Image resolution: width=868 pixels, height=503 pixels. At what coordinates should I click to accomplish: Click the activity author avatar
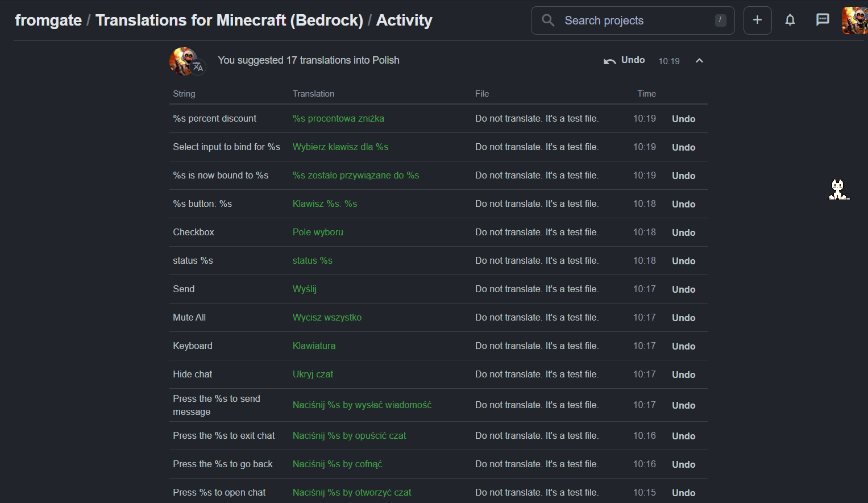tap(184, 61)
